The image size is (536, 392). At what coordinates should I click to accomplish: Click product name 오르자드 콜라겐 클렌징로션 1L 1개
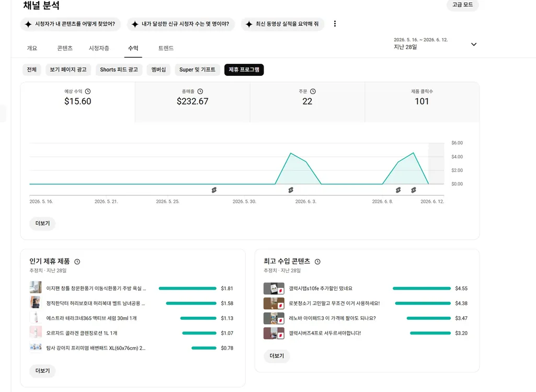pos(82,333)
